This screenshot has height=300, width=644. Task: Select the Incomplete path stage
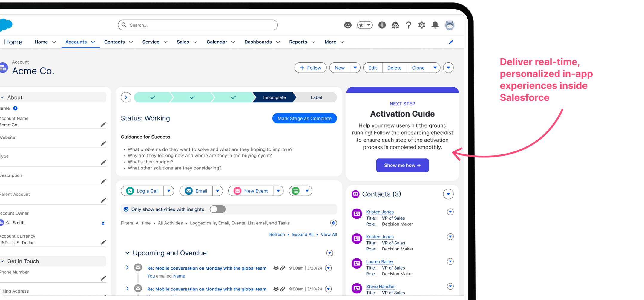(274, 97)
